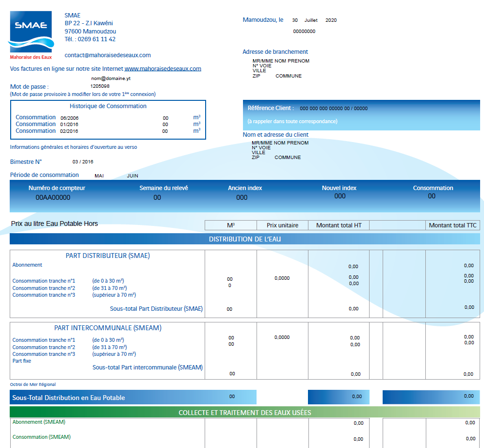The height and width of the screenshot is (448, 484).
Task: Click the email nom@domaine.yt
Action: pyautogui.click(x=111, y=79)
